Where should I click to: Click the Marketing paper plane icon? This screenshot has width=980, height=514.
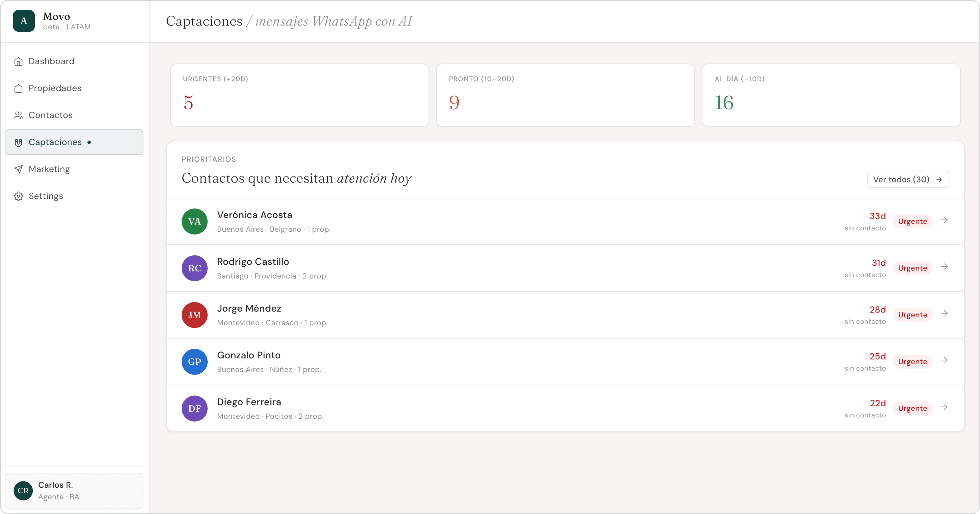click(x=18, y=169)
